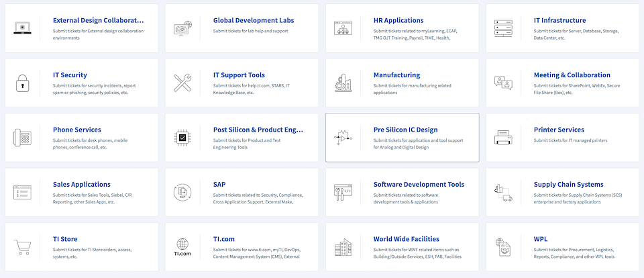Click the Post Silicon chip icon

182,138
